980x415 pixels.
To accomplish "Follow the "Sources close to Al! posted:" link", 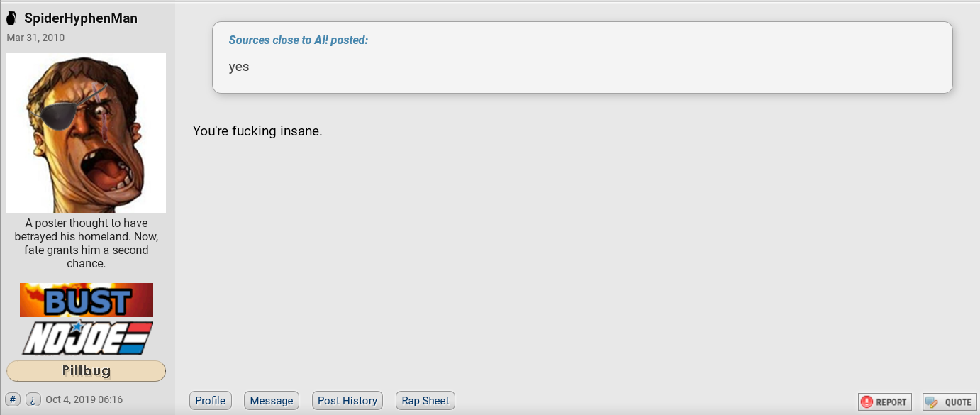I will [x=299, y=40].
